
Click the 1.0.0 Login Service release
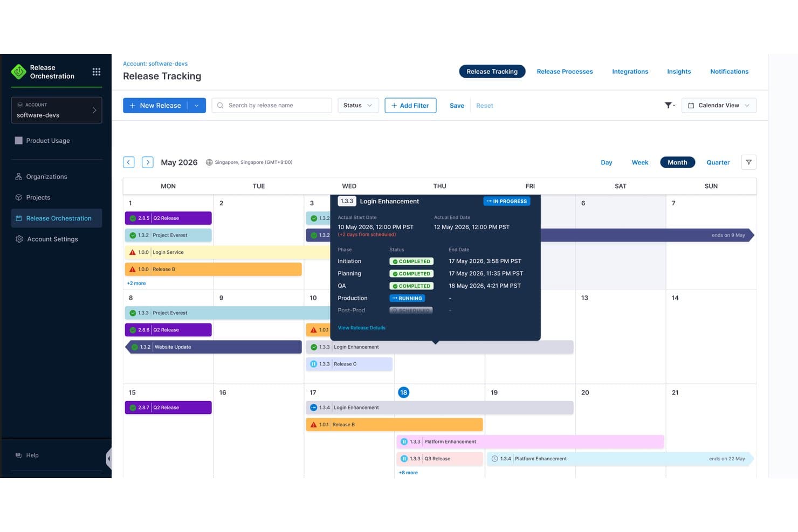228,252
